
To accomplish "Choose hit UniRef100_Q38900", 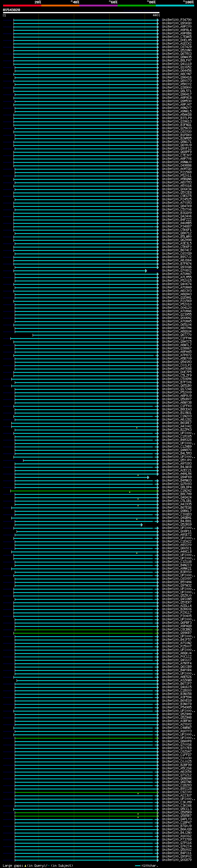I will click(177, 88).
